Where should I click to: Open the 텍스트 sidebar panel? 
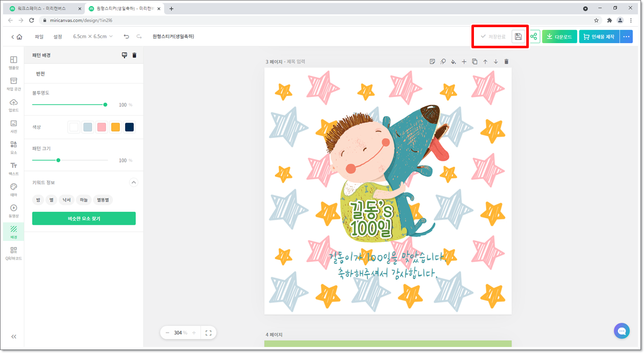click(14, 168)
